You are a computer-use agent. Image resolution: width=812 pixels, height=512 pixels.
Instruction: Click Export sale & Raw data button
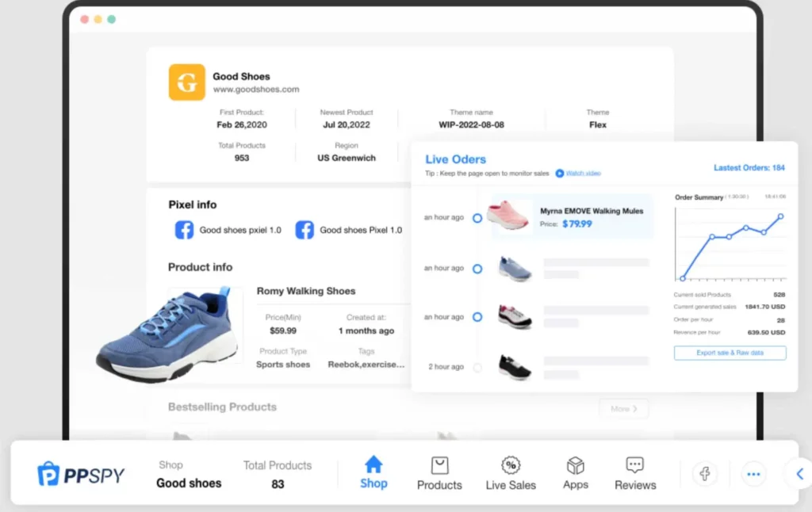point(730,353)
